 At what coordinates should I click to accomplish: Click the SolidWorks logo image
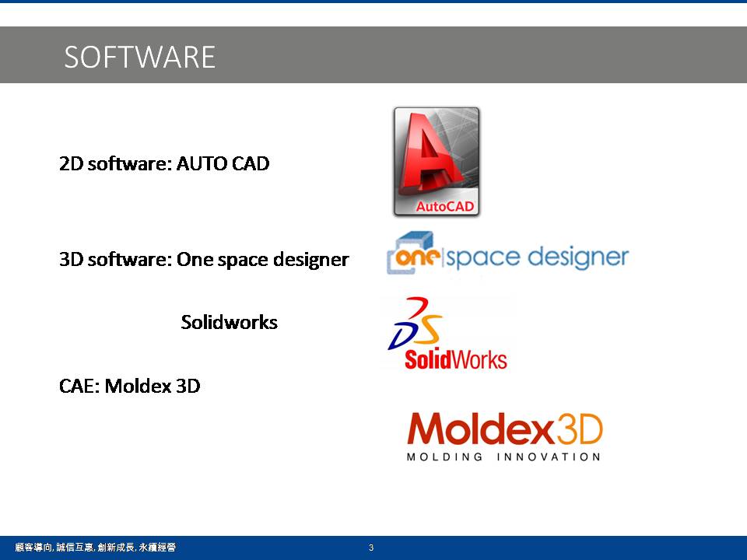(x=448, y=334)
